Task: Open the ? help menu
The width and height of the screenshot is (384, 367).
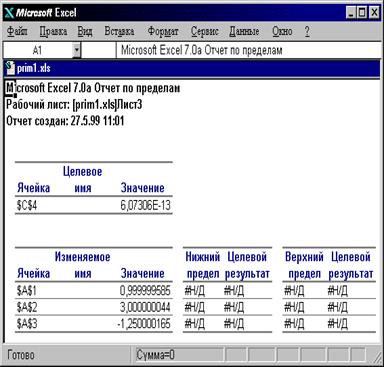Action: click(307, 32)
